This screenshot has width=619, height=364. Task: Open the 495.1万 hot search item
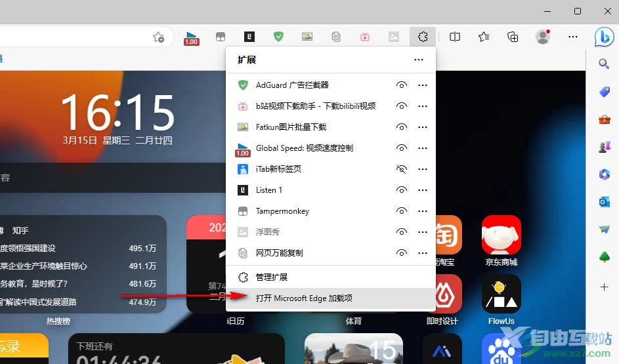click(x=78, y=249)
